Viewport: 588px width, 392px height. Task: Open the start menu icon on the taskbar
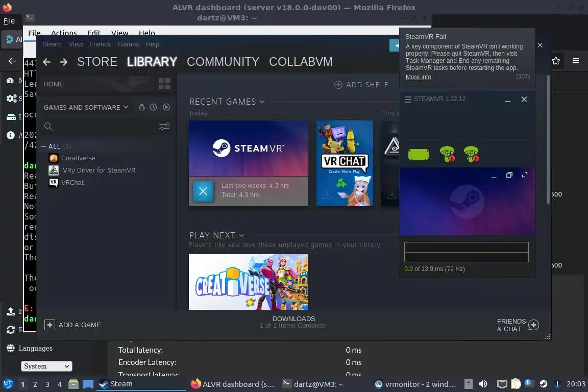pyautogui.click(x=8, y=384)
